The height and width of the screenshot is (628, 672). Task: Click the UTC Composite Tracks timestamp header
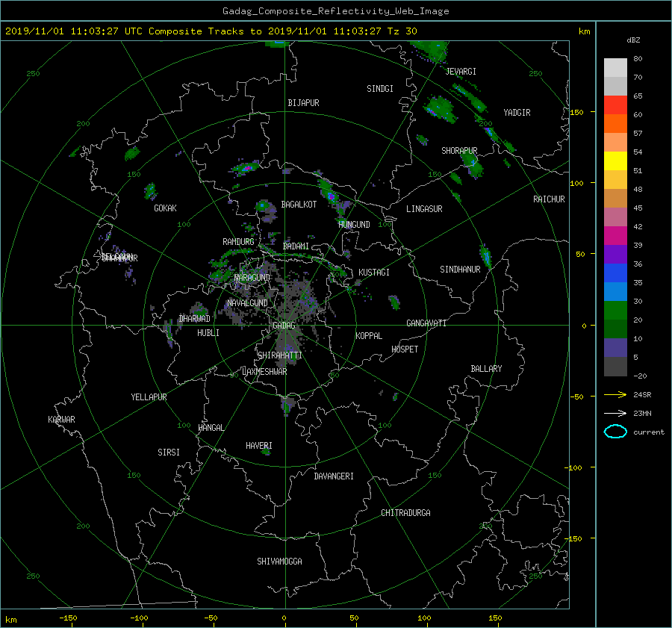211,31
